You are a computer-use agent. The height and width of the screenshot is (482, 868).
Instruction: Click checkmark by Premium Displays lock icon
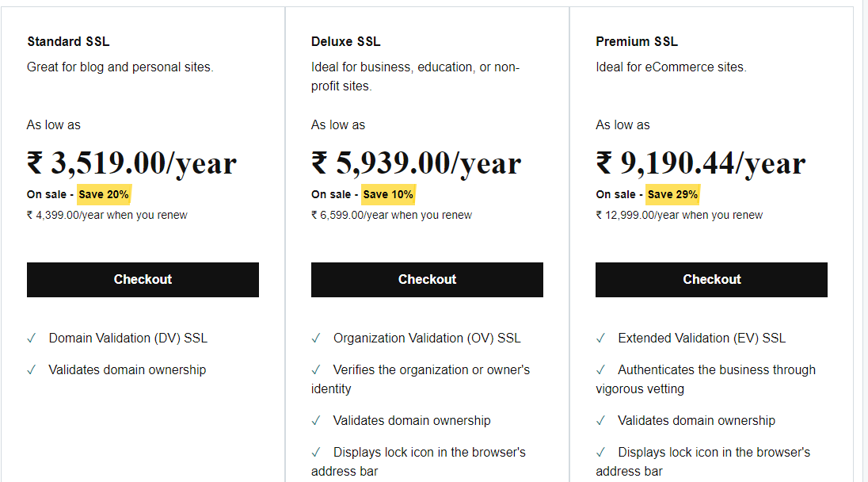(x=600, y=453)
